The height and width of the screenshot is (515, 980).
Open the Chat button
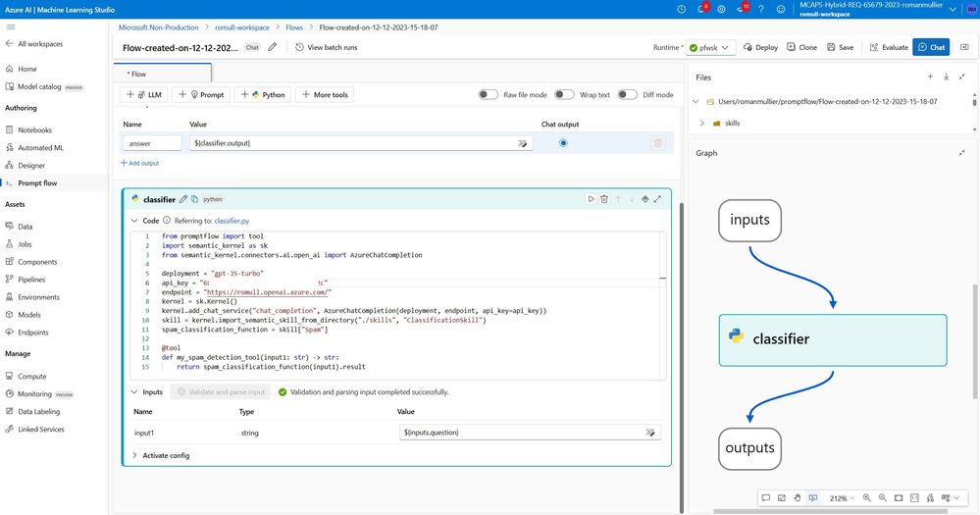coord(931,47)
